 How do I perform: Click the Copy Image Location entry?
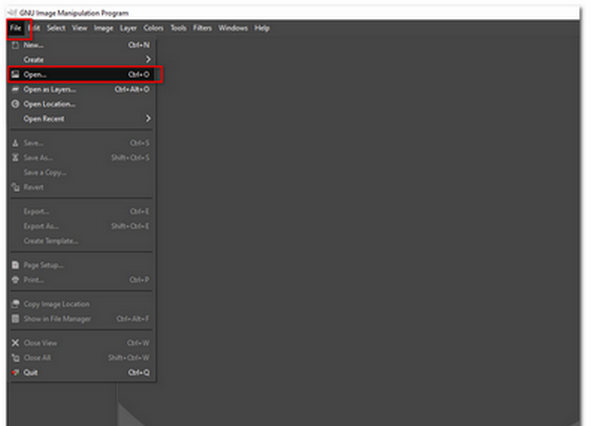pos(81,304)
